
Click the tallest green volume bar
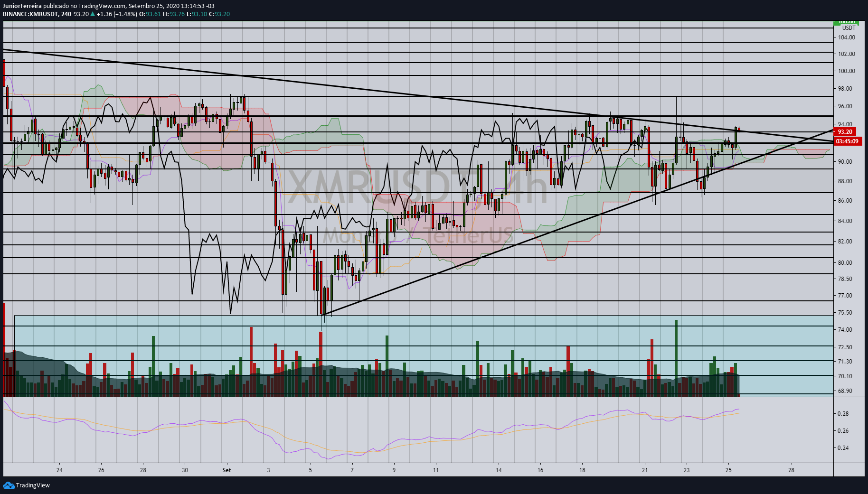click(676, 358)
